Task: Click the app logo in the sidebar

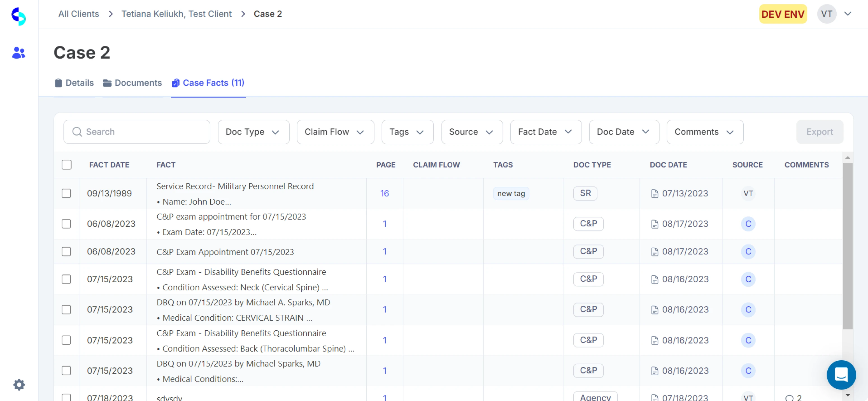Action: pos(18,16)
